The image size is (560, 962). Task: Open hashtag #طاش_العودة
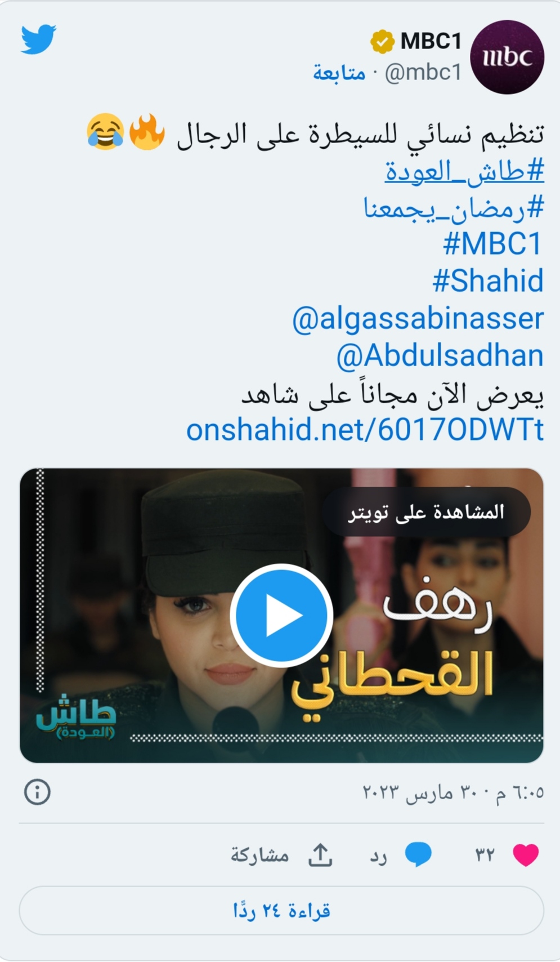pos(465,171)
